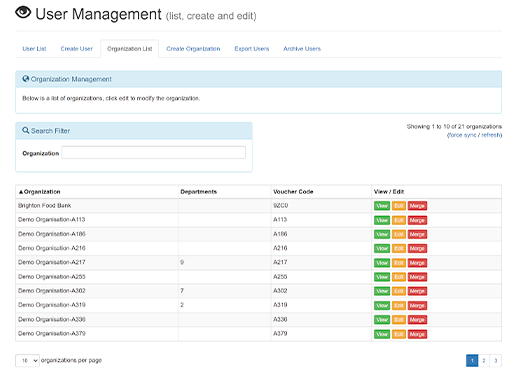Go to the Export Users tab
Image resolution: width=517 pixels, height=373 pixels.
(x=252, y=49)
